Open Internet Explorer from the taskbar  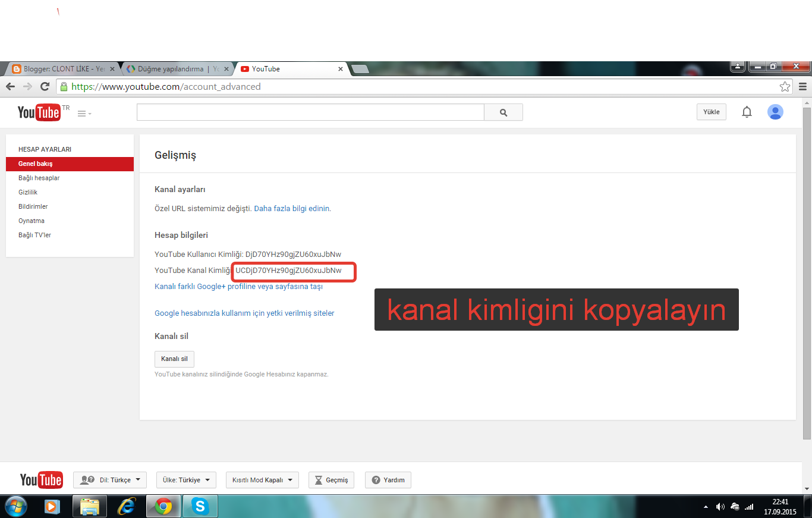(126, 506)
